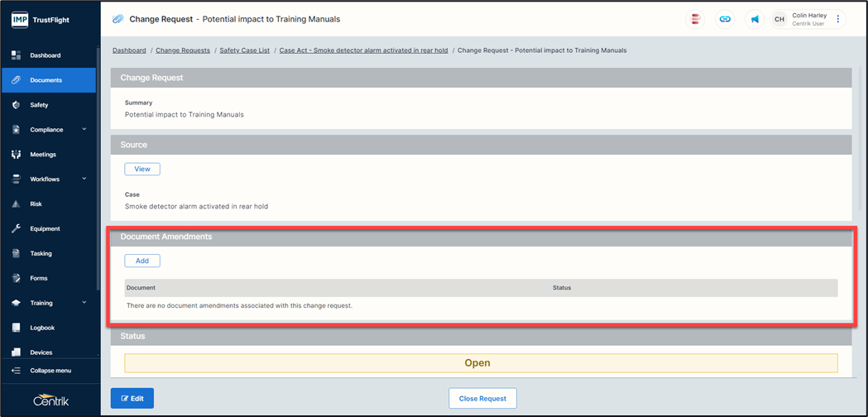Collapse the sidebar menu

tap(50, 371)
